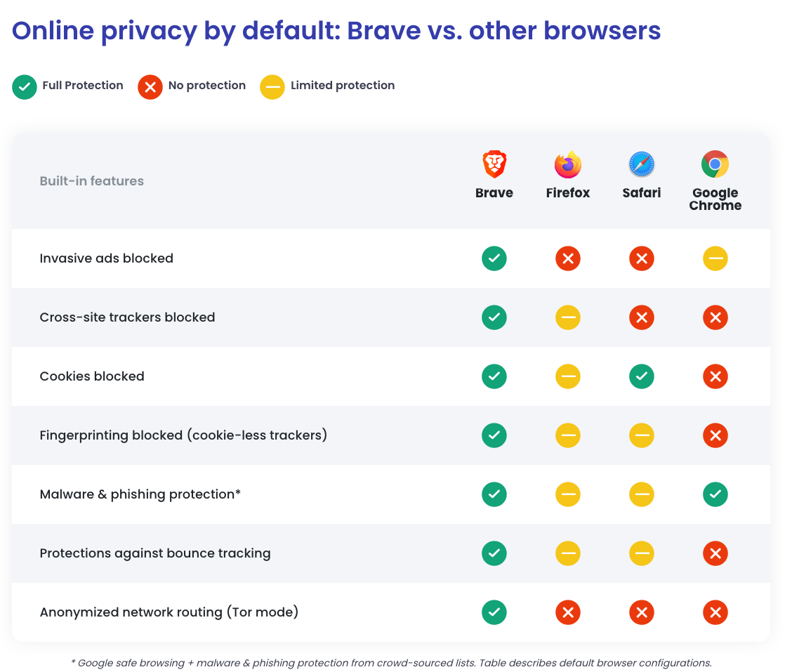Click the Brave lion logo icon
Screen dimensions: 785x672
[x=494, y=164]
